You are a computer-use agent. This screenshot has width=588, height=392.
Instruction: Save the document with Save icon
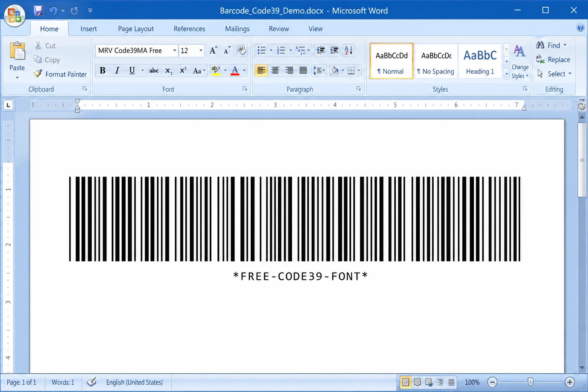click(38, 11)
